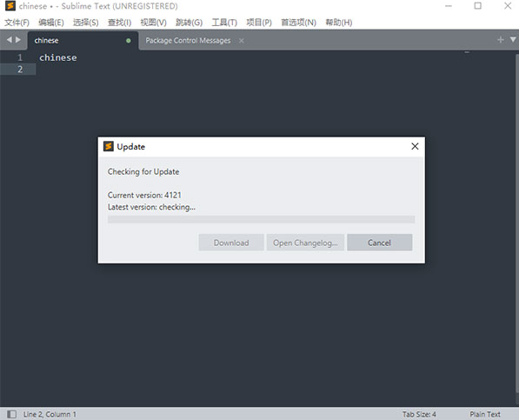This screenshot has width=519, height=420.
Task: Click the unsaved dot on chinese tab
Action: coord(129,41)
